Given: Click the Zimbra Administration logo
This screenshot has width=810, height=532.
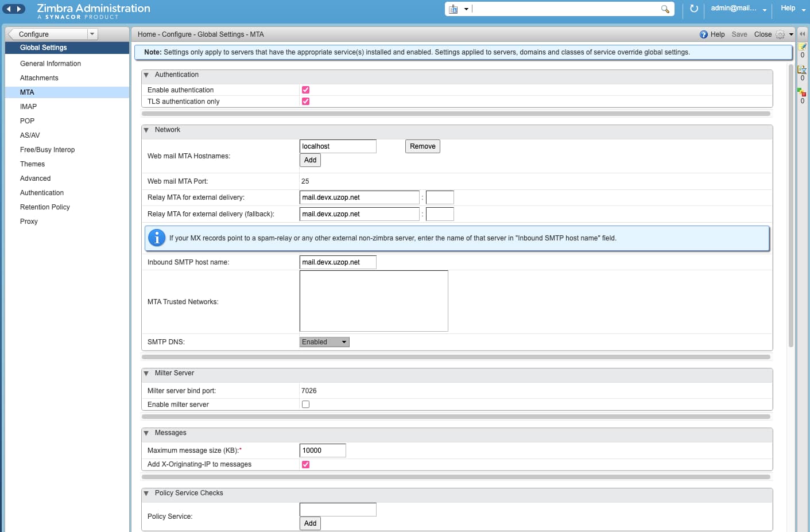Looking at the screenshot, I should (94, 11).
